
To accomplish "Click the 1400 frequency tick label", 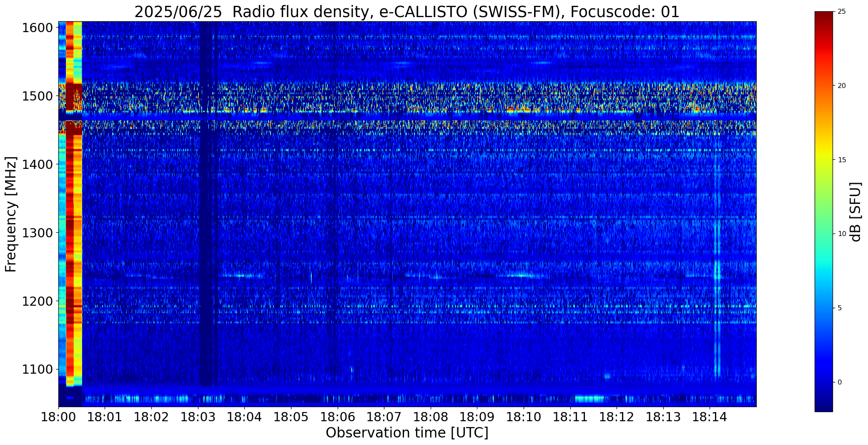I will [x=38, y=164].
